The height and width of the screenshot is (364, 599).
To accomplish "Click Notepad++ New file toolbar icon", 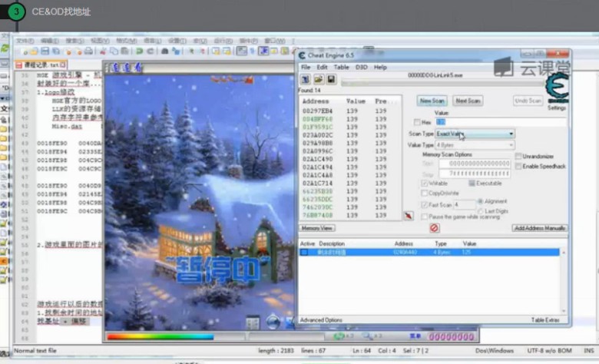I will (25, 51).
